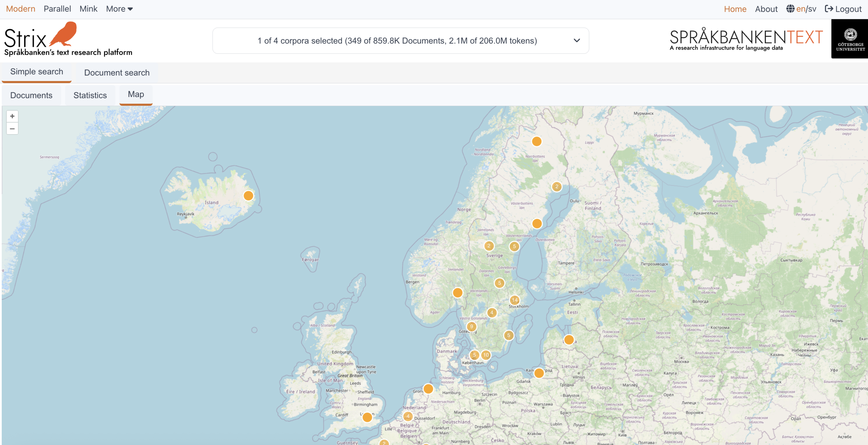Open the Mink menu item
868x445 pixels.
click(88, 9)
